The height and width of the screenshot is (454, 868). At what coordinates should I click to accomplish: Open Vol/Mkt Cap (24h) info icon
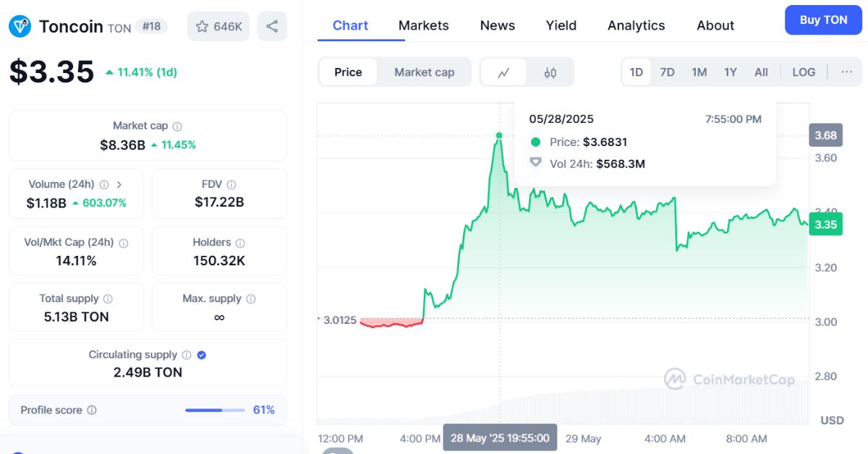[x=123, y=243]
